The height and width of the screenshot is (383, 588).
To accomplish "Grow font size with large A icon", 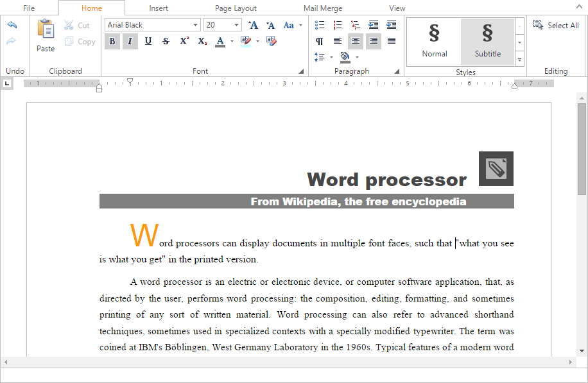I will [253, 25].
